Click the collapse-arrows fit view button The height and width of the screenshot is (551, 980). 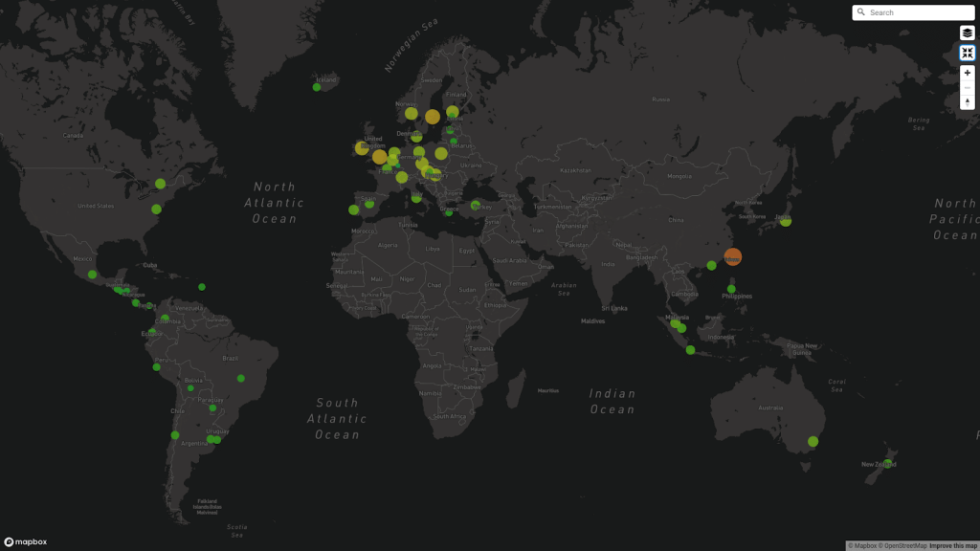click(968, 53)
